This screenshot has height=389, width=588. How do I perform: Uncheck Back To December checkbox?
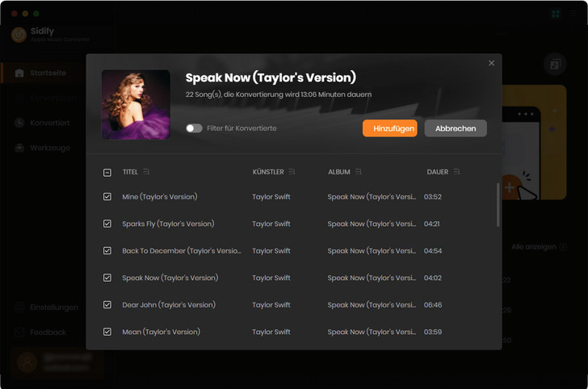(x=107, y=251)
